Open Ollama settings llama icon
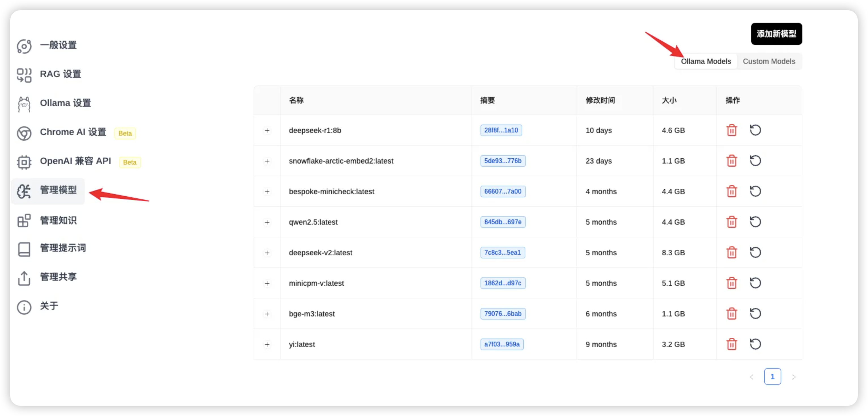 (x=24, y=104)
